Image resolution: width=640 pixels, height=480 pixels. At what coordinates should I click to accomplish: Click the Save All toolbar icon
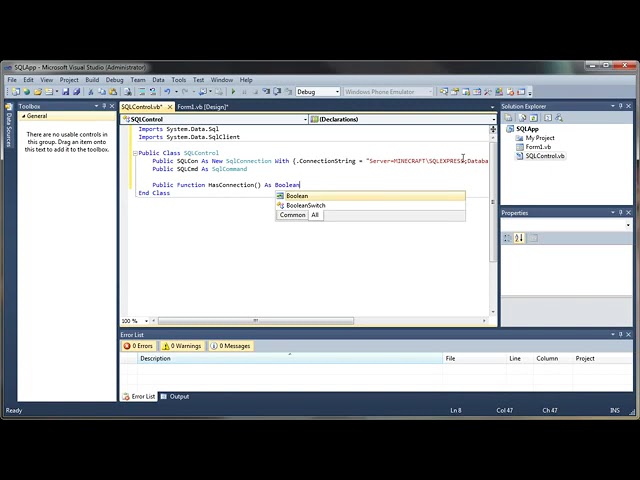coord(76,91)
